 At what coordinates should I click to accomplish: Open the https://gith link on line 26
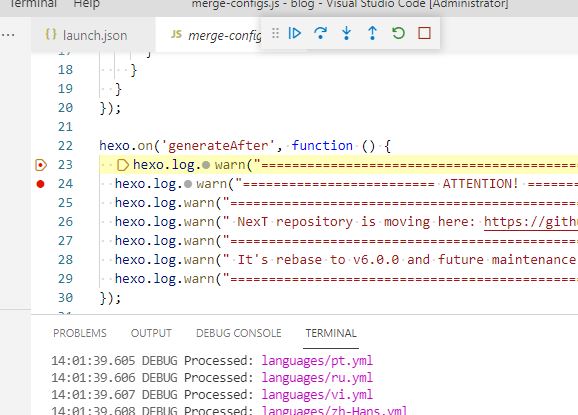click(x=530, y=222)
